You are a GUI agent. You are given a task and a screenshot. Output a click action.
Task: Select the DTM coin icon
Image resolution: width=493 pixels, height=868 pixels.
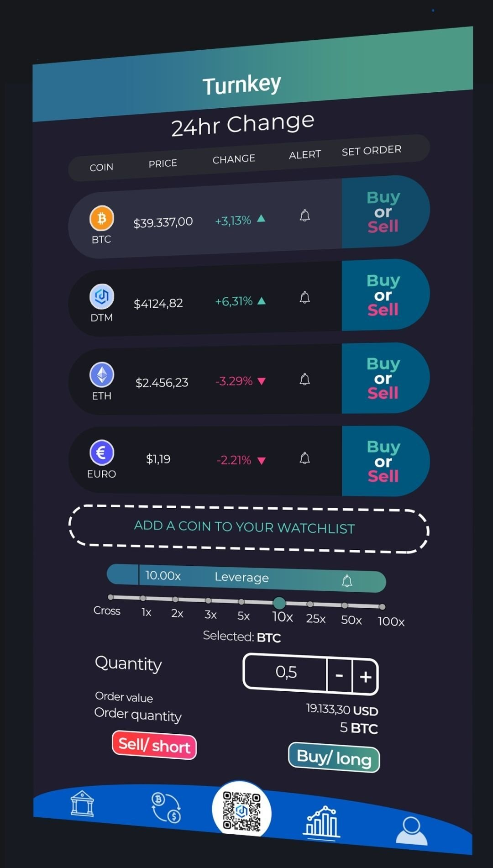pos(101,296)
